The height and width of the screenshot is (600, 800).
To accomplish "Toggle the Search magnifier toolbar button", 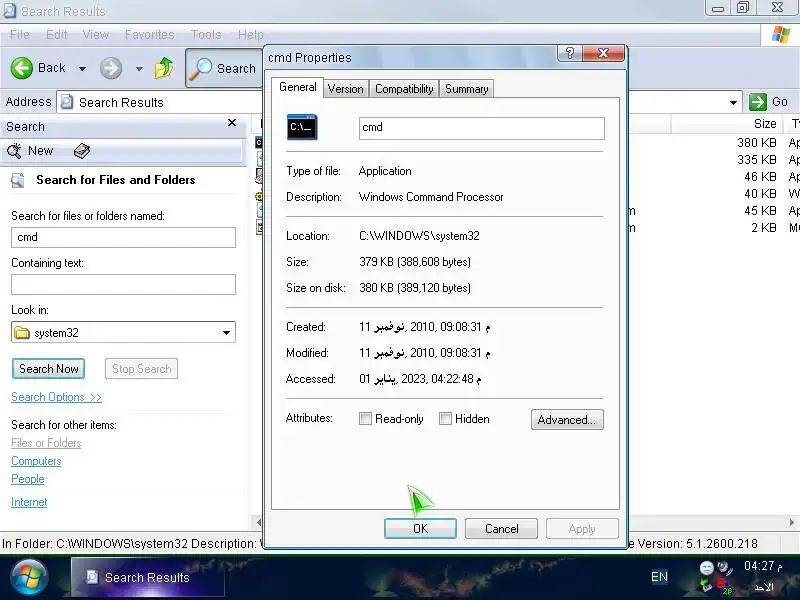I will point(223,68).
